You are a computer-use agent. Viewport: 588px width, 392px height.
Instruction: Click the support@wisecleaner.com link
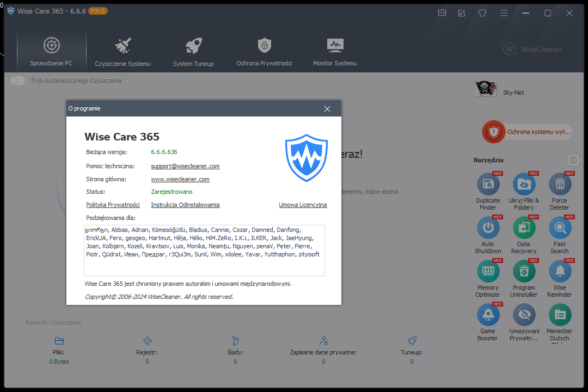[185, 166]
